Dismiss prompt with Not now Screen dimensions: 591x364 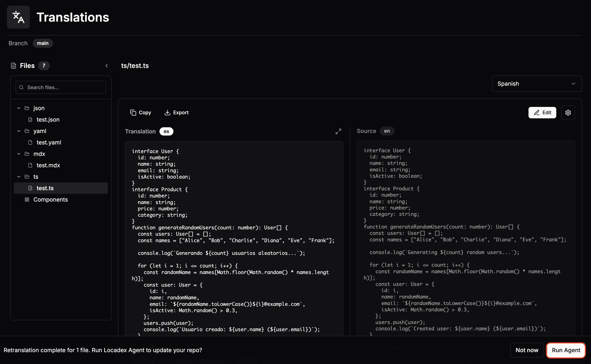coord(527,350)
